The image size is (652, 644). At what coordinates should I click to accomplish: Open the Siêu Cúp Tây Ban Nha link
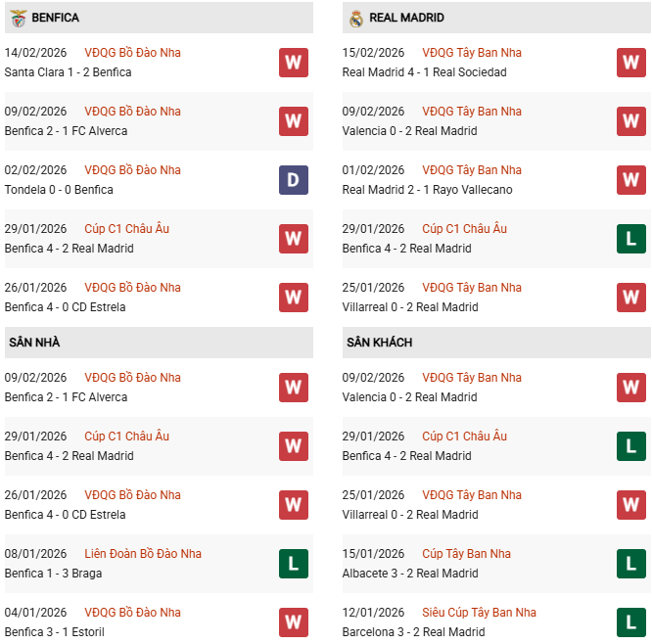479,613
